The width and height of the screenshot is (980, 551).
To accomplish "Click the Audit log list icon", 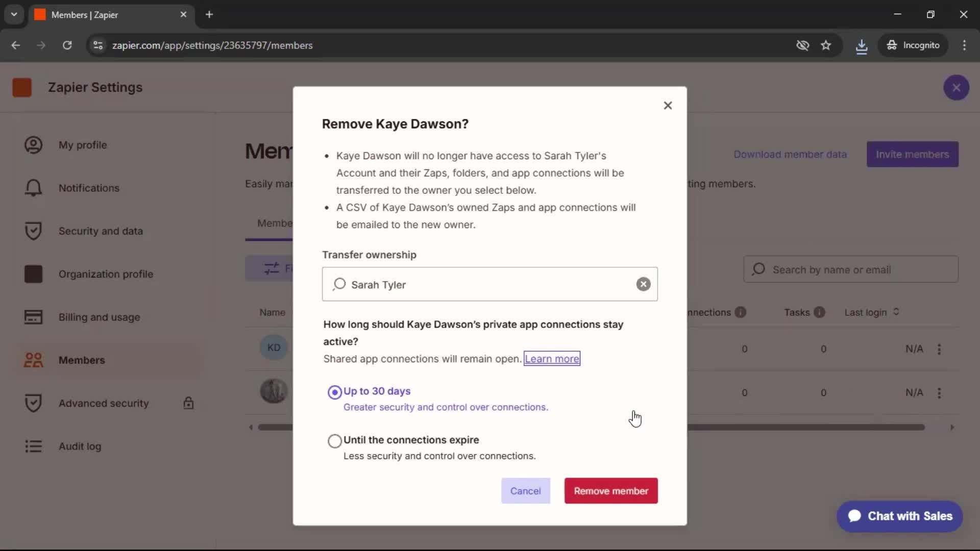I will [33, 446].
